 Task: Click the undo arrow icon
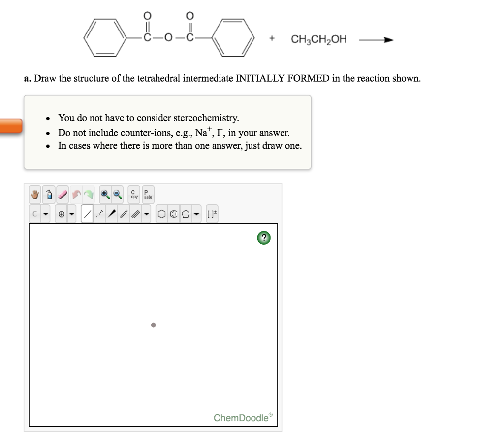click(76, 194)
